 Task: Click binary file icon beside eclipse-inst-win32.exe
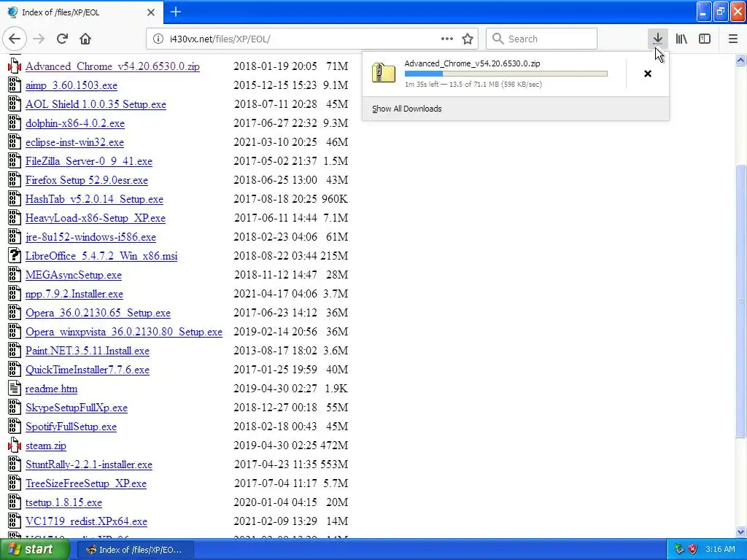tap(15, 141)
